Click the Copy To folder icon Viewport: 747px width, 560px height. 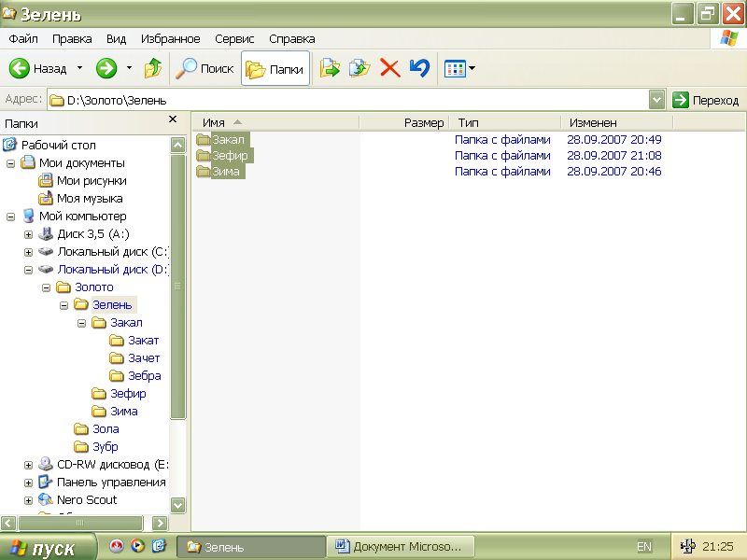[359, 68]
